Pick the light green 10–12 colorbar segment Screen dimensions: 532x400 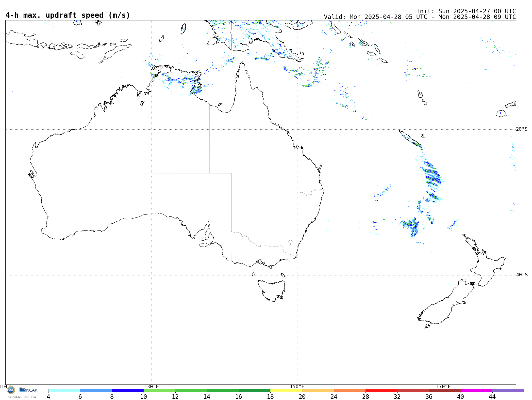click(x=159, y=391)
